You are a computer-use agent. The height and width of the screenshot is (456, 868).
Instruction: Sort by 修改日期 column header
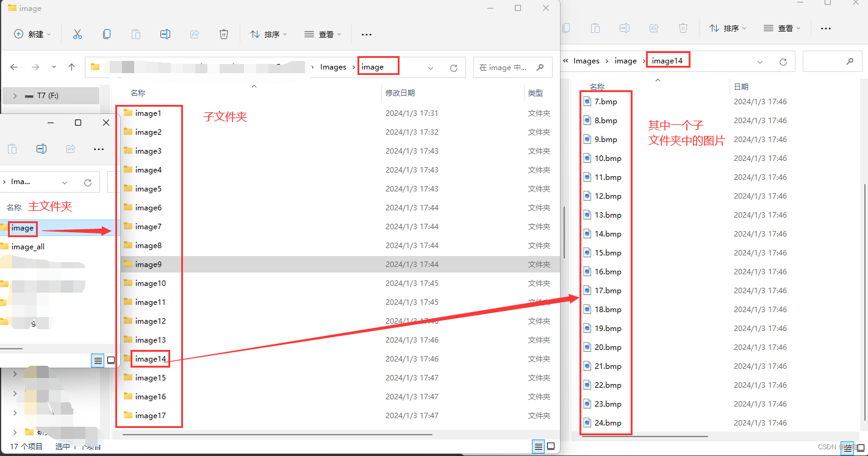tap(400, 93)
